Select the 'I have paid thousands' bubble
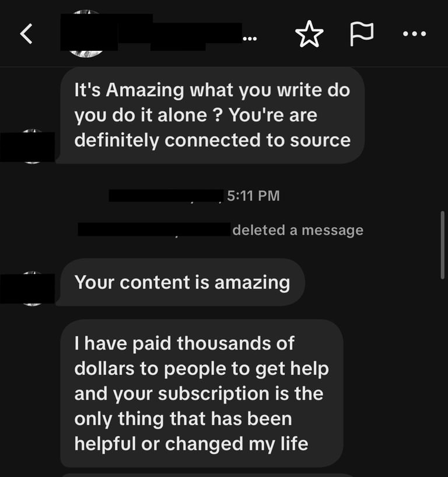This screenshot has height=477, width=448. (x=202, y=394)
